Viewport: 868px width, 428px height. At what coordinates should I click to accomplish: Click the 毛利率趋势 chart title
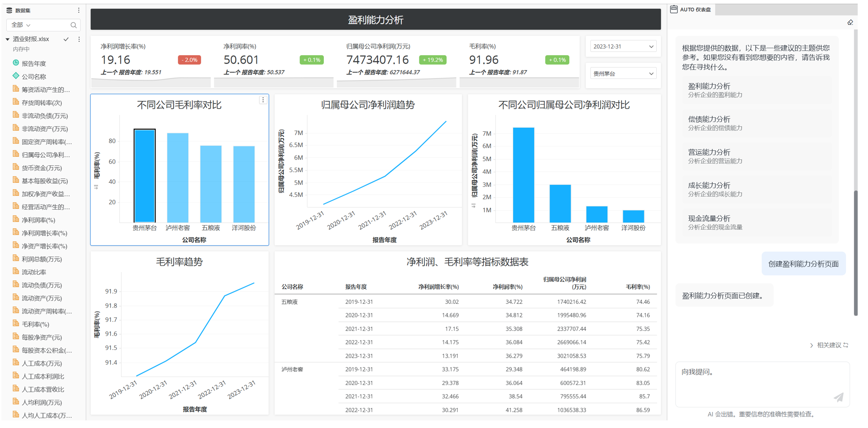pos(179,262)
